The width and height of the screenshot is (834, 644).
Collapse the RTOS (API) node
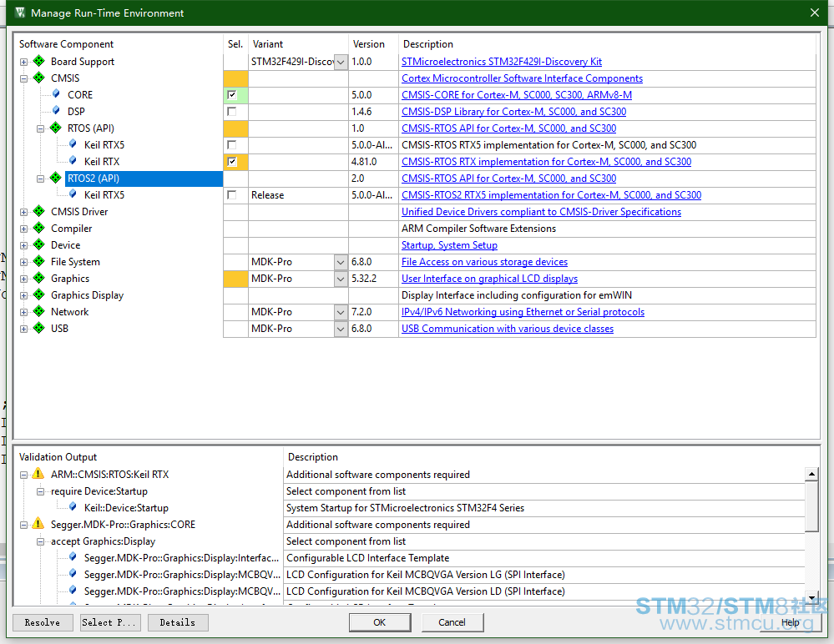click(x=40, y=128)
